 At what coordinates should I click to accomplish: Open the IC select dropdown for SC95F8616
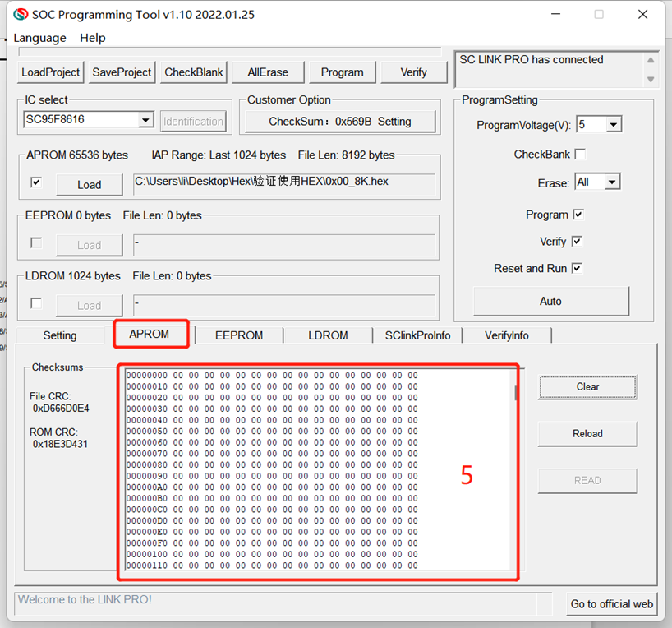click(x=145, y=121)
